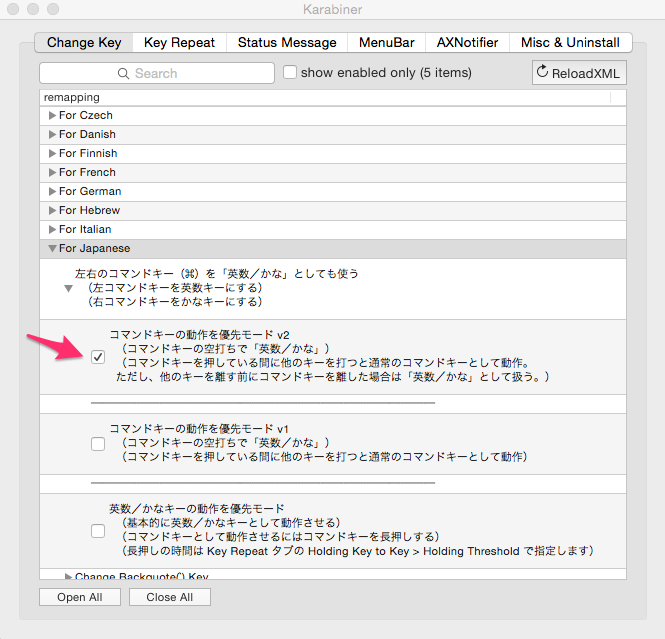The height and width of the screenshot is (639, 665).
Task: Click the v1 mode description text
Action: [x=318, y=443]
